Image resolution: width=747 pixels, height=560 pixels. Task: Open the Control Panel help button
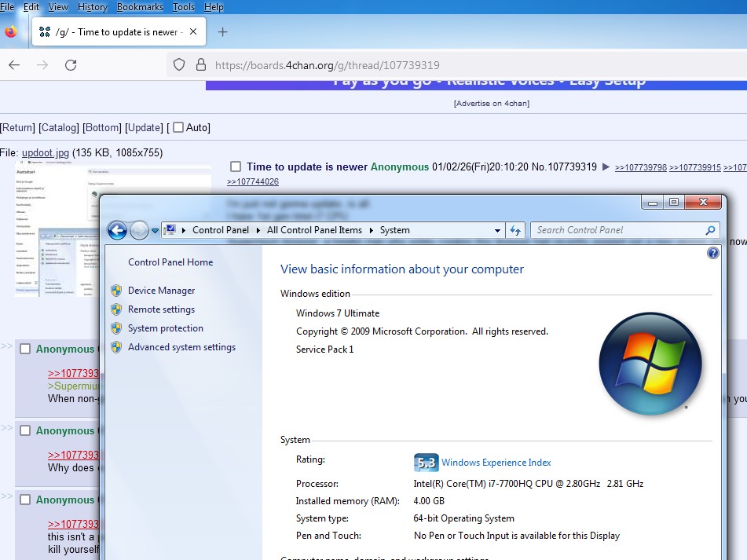click(x=712, y=253)
